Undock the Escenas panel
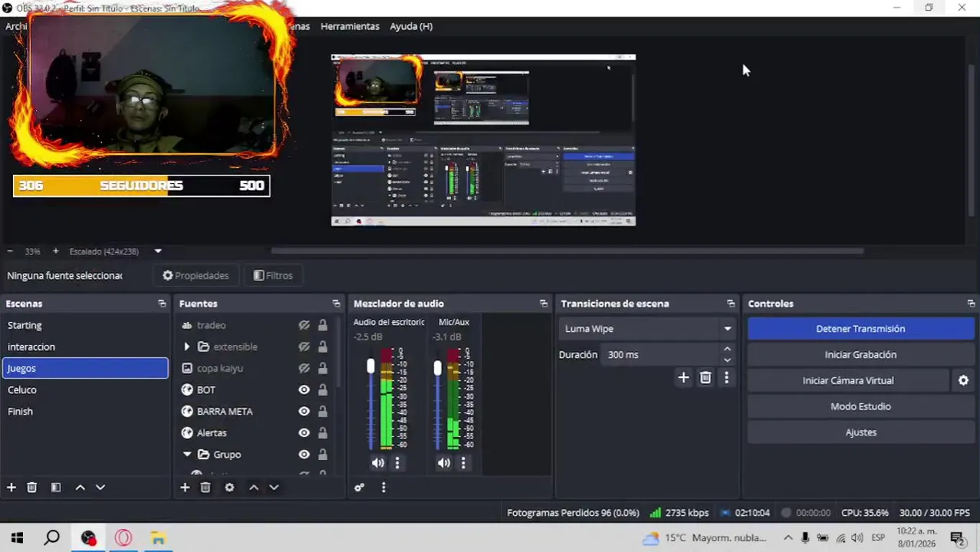The height and width of the screenshot is (552, 980). point(162,304)
